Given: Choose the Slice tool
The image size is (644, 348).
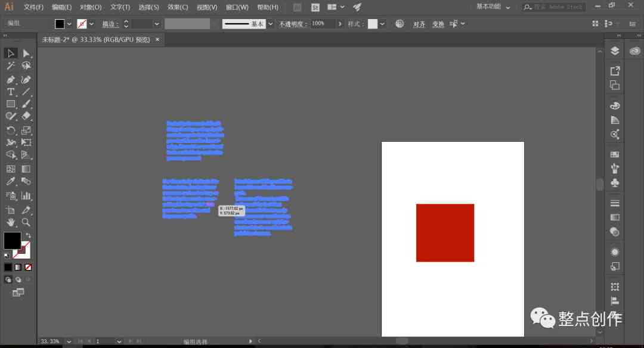Looking at the screenshot, I should [26, 210].
